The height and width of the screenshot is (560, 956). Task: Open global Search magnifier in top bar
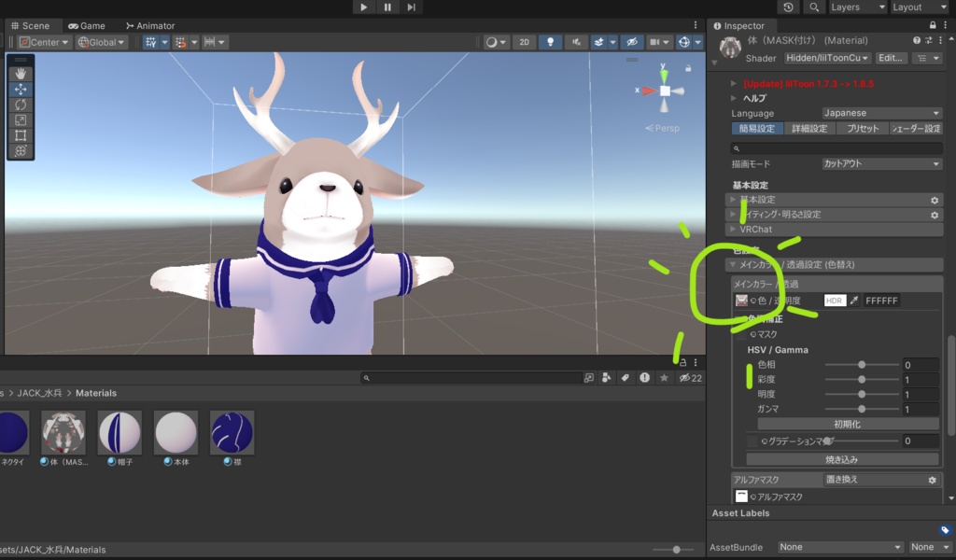(x=814, y=7)
